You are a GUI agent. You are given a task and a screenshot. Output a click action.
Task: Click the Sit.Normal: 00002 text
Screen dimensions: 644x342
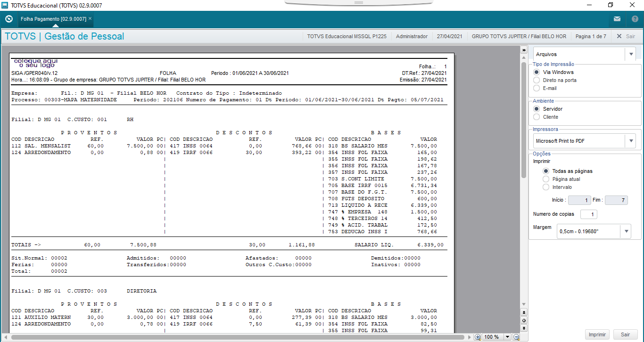[x=39, y=258]
